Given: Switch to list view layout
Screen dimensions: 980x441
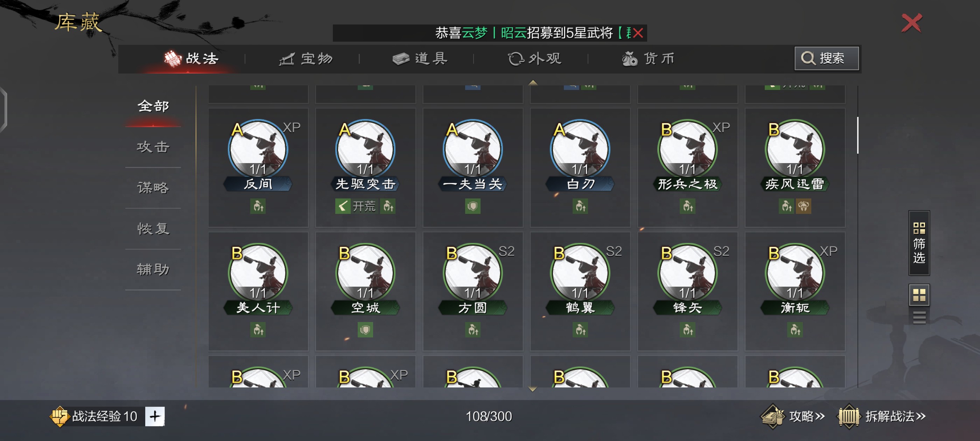Looking at the screenshot, I should click(919, 317).
